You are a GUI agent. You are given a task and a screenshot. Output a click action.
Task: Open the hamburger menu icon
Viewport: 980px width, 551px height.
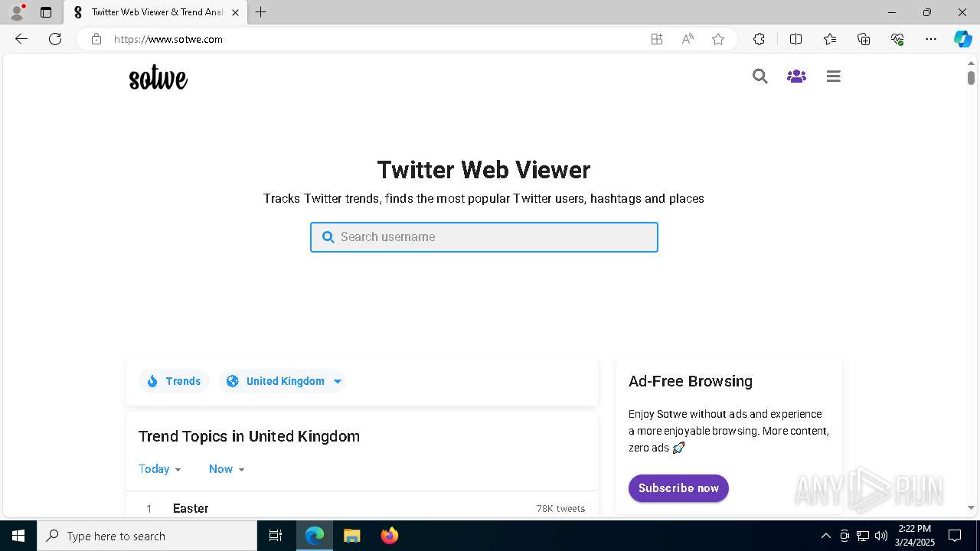pyautogui.click(x=834, y=76)
